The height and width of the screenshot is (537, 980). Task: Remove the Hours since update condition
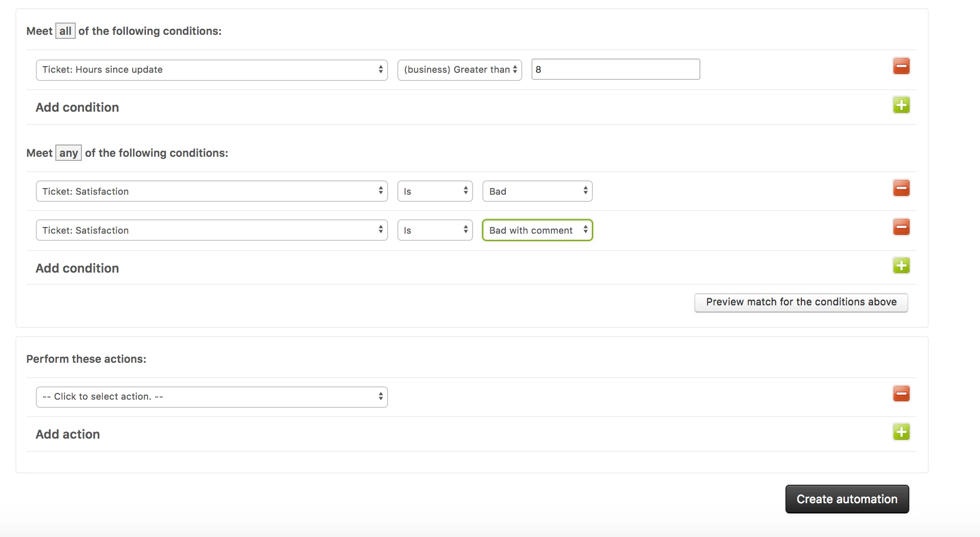(901, 67)
